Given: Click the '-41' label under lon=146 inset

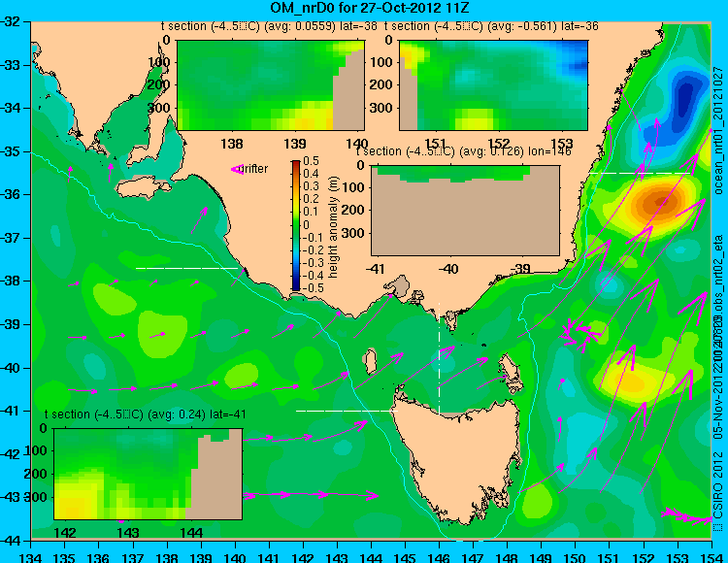Looking at the screenshot, I should coord(375,269).
